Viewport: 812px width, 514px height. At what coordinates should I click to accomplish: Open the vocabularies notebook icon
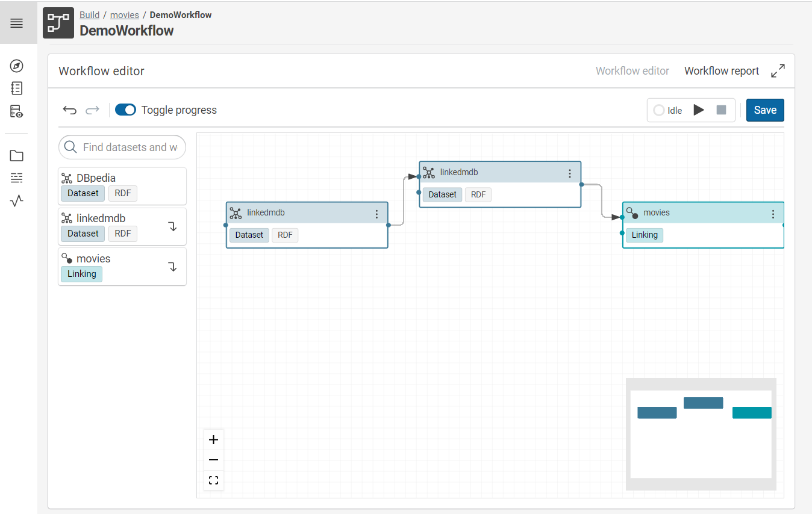(x=16, y=88)
